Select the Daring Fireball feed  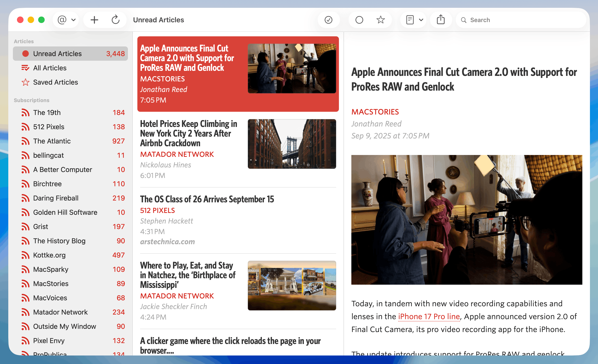(x=70, y=198)
